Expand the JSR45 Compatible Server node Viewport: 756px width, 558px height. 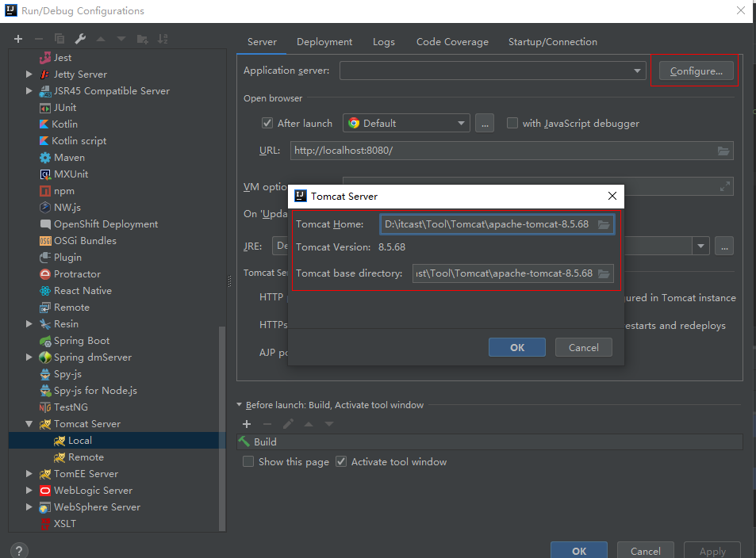[29, 91]
